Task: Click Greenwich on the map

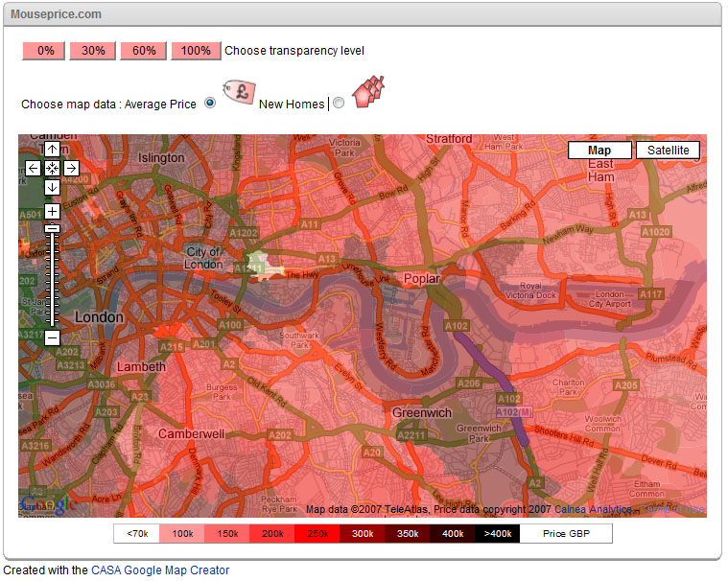Action: [422, 412]
